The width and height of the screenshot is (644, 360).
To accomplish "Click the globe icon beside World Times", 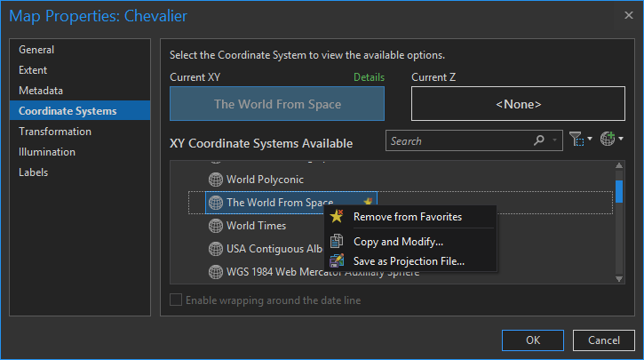I will (x=215, y=226).
